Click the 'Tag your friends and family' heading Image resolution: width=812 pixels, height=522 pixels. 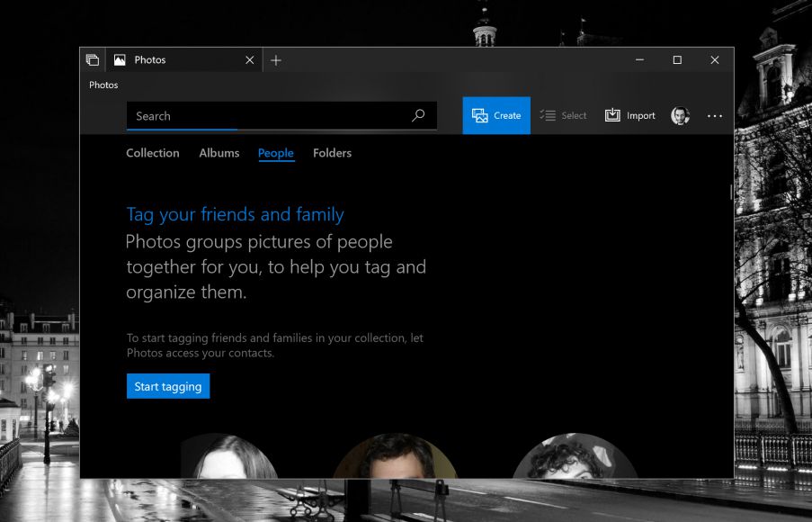tap(235, 214)
